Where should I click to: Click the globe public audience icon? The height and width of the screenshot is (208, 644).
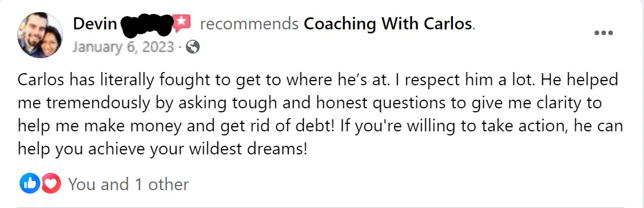tap(193, 48)
